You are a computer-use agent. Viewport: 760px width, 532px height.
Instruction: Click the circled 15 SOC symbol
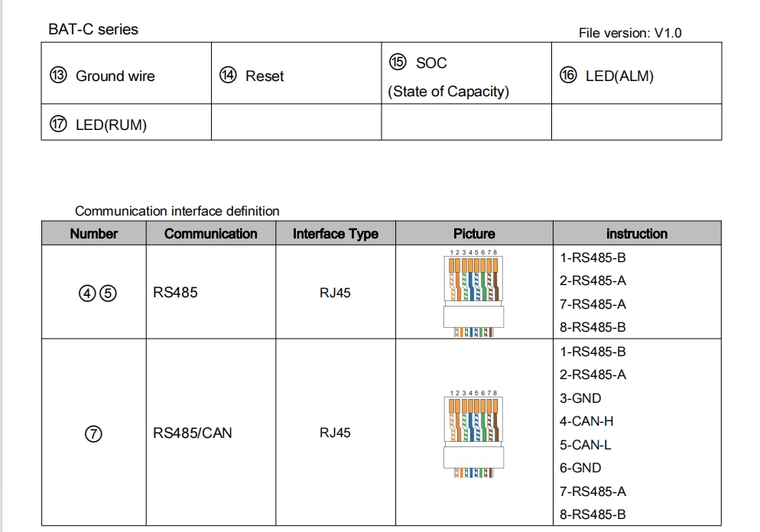[398, 62]
